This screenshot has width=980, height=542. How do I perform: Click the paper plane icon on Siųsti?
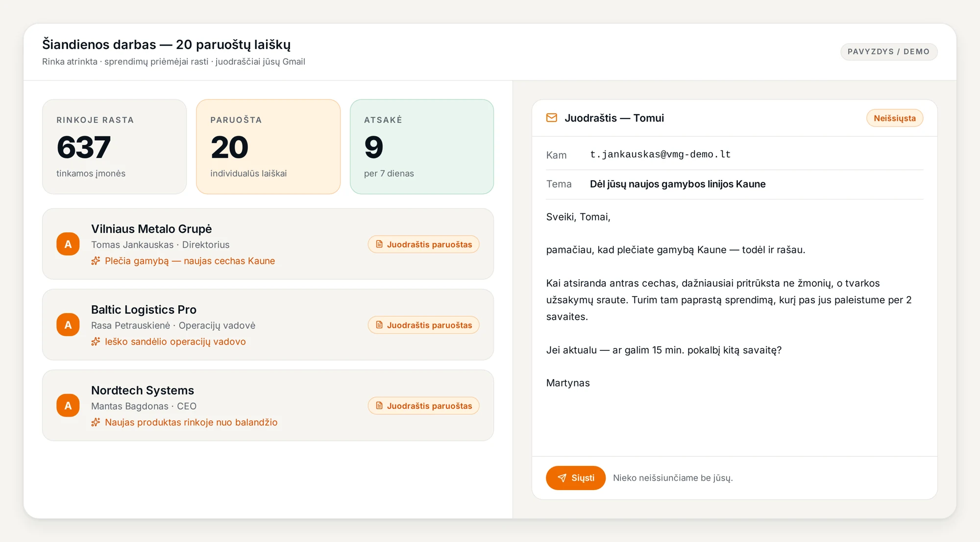tap(562, 478)
